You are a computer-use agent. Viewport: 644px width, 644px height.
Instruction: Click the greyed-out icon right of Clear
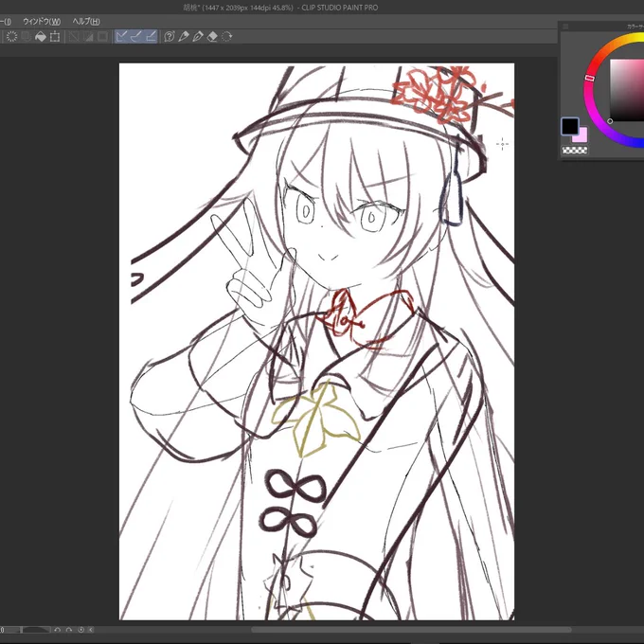pyautogui.click(x=26, y=37)
